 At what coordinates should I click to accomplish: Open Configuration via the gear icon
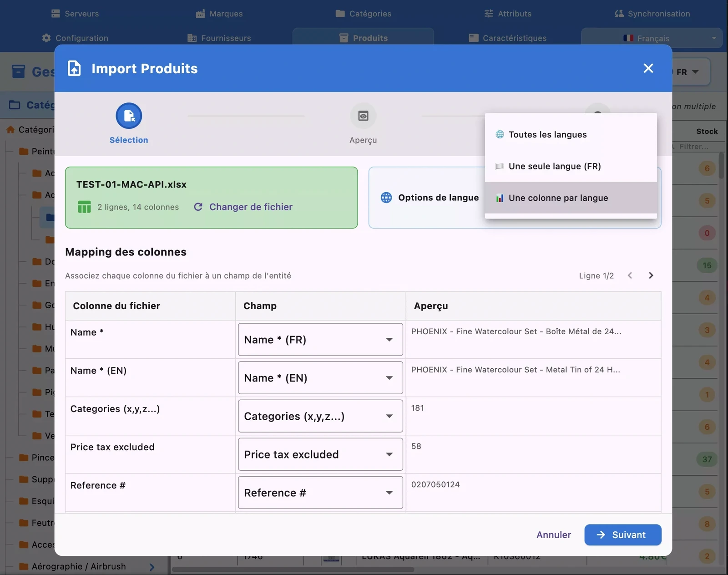(x=47, y=38)
